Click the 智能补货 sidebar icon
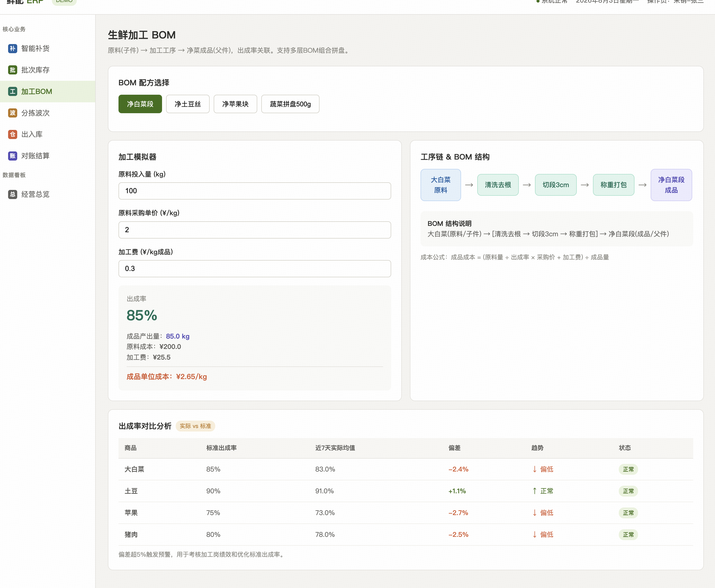 point(12,48)
